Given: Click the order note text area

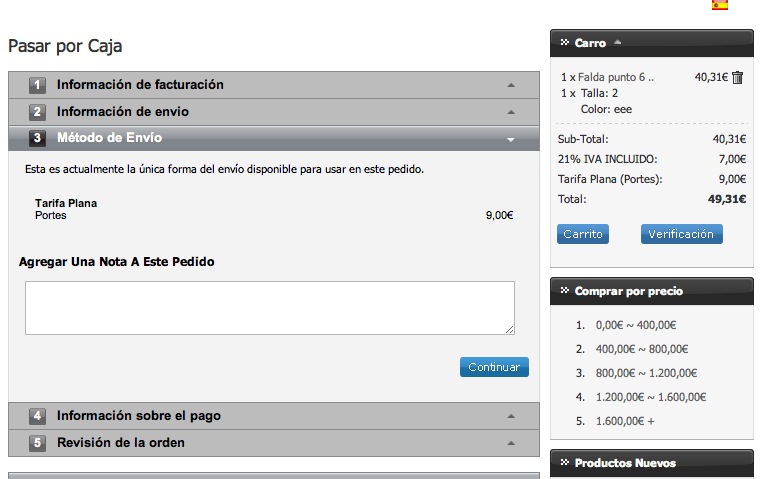Looking at the screenshot, I should click(269, 307).
